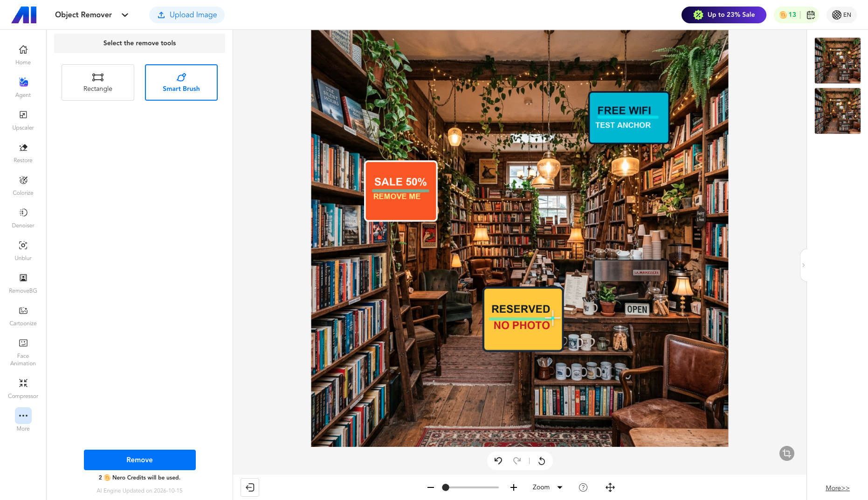
Task: Open the Zoom dropdown menu
Action: pos(548,487)
